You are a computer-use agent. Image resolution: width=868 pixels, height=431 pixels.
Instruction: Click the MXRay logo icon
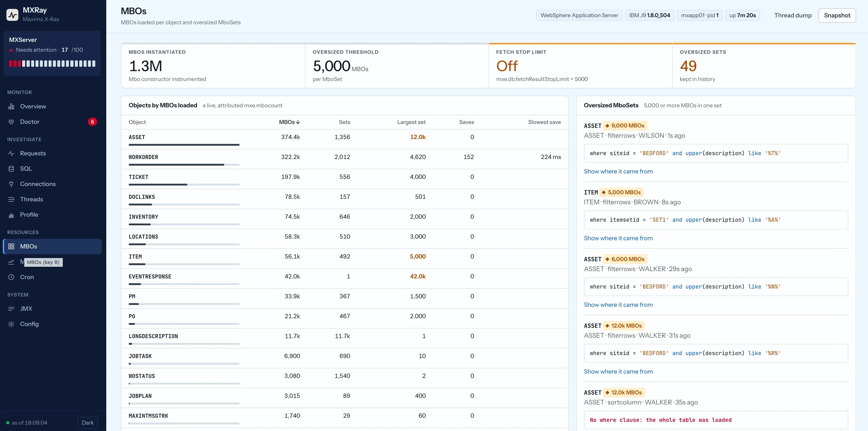tap(12, 15)
